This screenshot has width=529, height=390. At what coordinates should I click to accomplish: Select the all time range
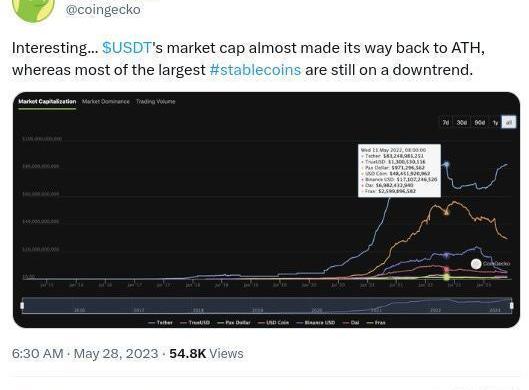[509, 122]
